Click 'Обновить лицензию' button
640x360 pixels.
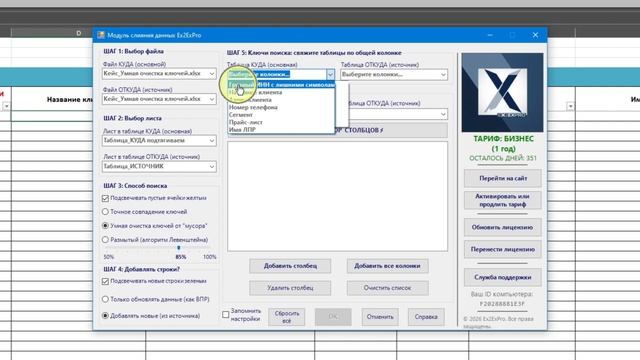503,227
